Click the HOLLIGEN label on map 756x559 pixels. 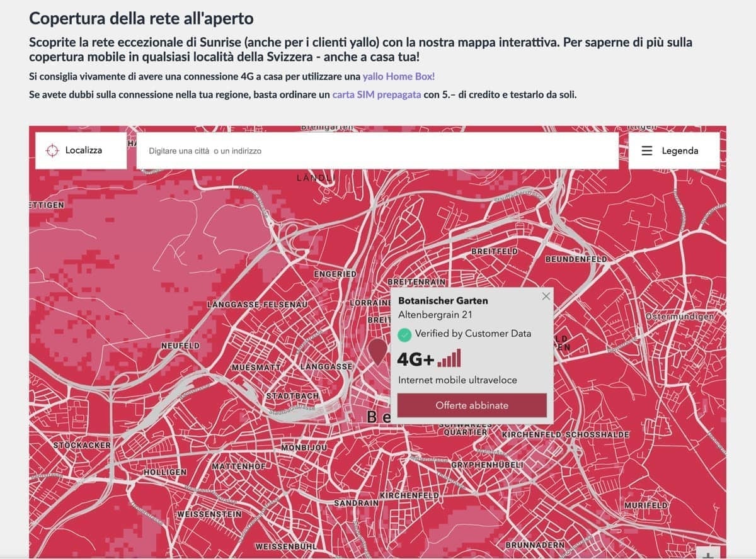pyautogui.click(x=165, y=471)
